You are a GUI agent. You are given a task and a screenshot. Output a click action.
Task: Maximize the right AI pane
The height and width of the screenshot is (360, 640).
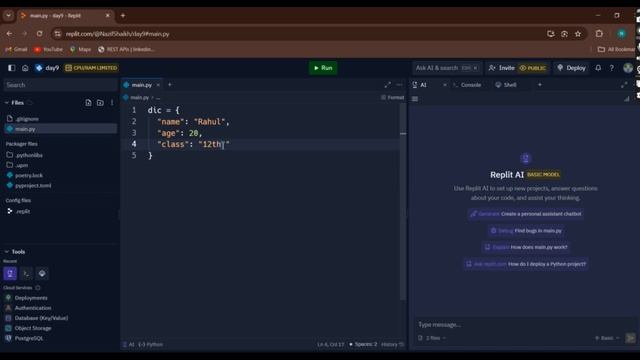coord(624,85)
